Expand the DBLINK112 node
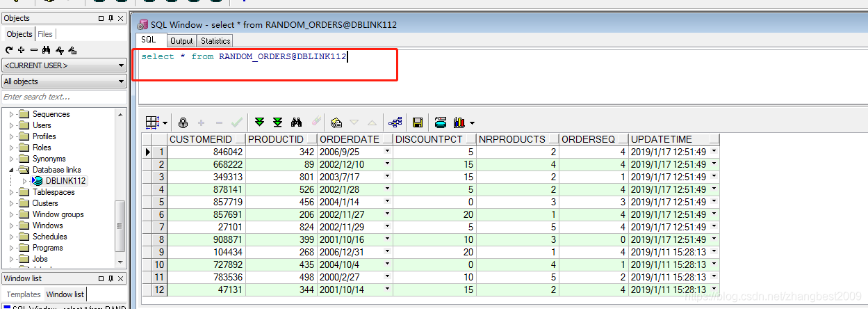Viewport: 868px width, 309px height. pos(26,181)
